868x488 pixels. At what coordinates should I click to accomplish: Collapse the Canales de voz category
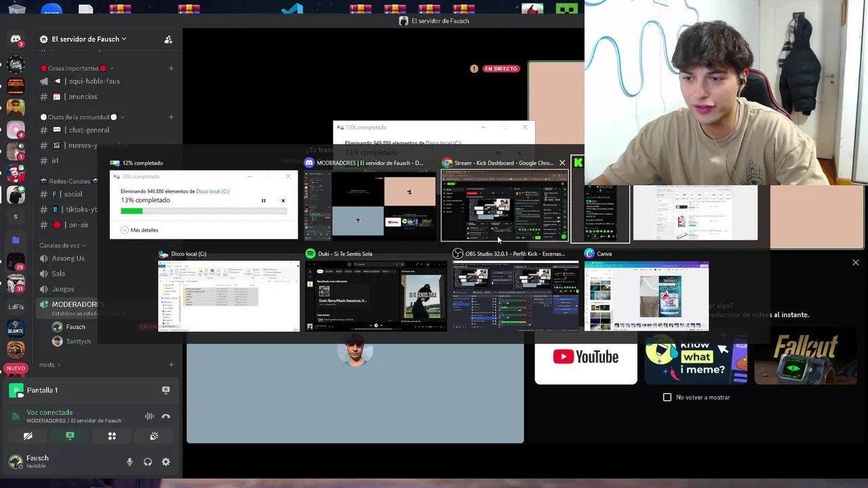pos(62,245)
